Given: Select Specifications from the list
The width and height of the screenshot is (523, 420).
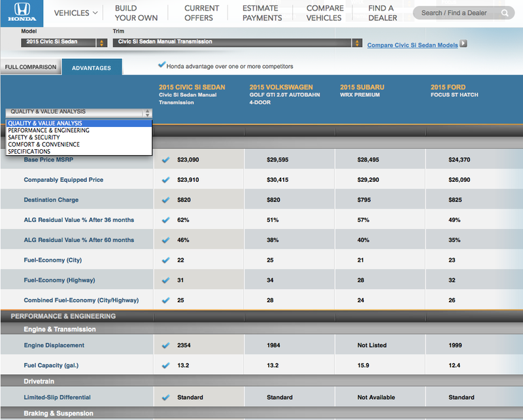Looking at the screenshot, I should [78, 151].
